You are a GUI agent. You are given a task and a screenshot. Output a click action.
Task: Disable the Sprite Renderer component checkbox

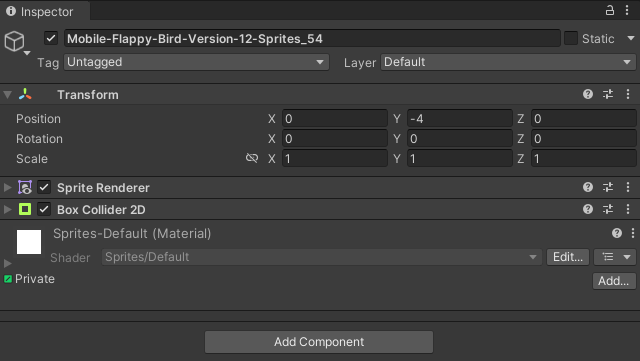pyautogui.click(x=44, y=187)
